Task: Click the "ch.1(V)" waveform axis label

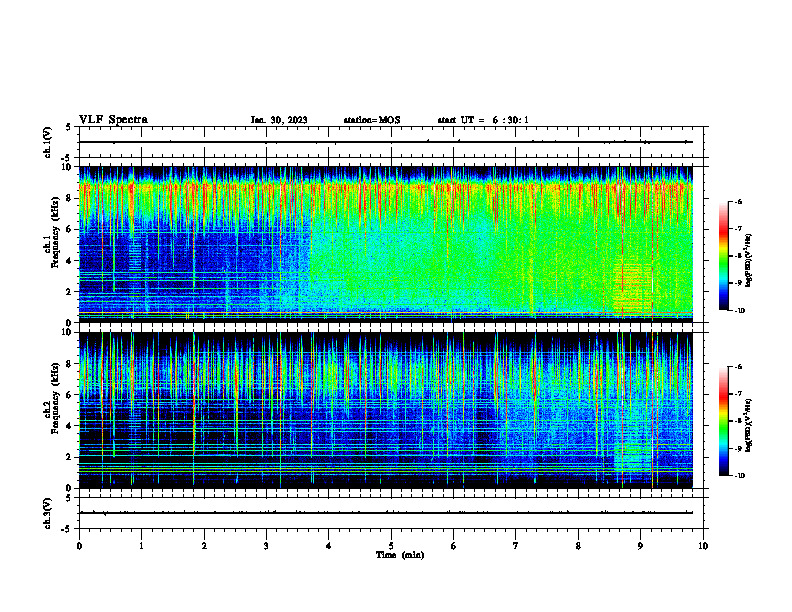Action: point(48,142)
